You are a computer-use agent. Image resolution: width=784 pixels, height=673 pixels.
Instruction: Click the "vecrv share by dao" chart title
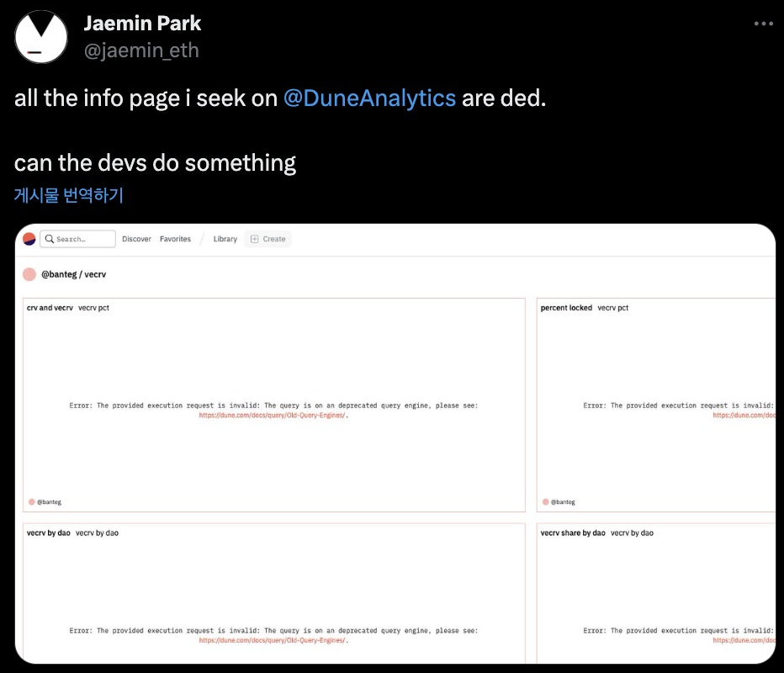[x=573, y=533]
